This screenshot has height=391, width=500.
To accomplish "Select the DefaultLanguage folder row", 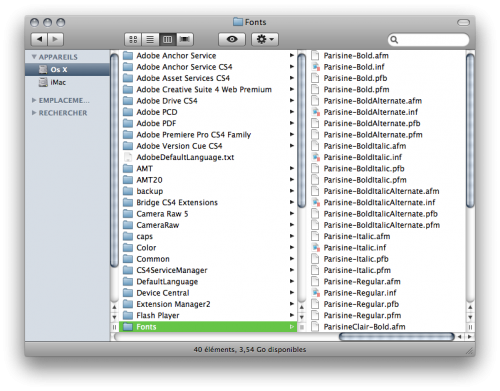I will pyautogui.click(x=208, y=282).
